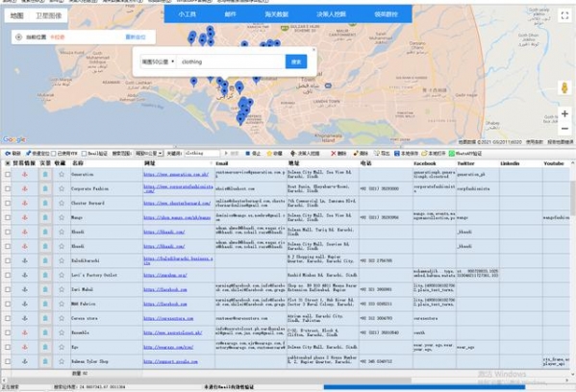Expand the search range combo box in toolbar
The image size is (576, 392).
click(x=149, y=154)
